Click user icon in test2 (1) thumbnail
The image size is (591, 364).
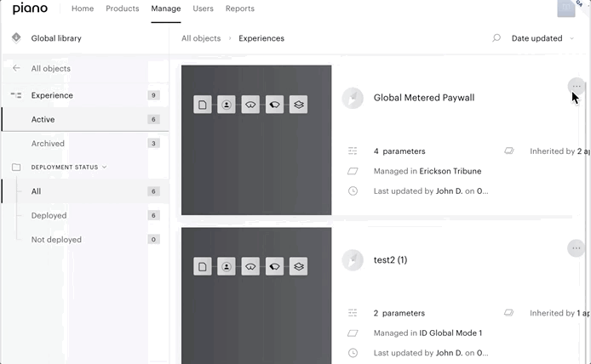(227, 266)
